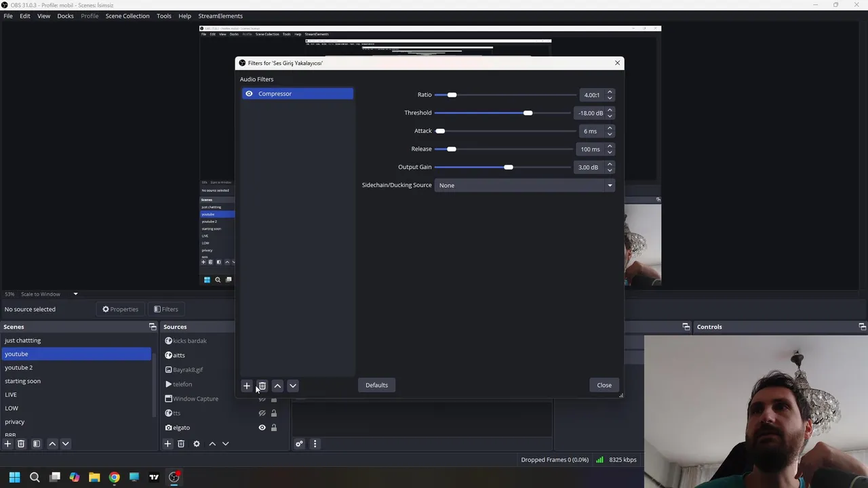This screenshot has width=868, height=488.
Task: Select the LIVE scene
Action: click(x=77, y=394)
